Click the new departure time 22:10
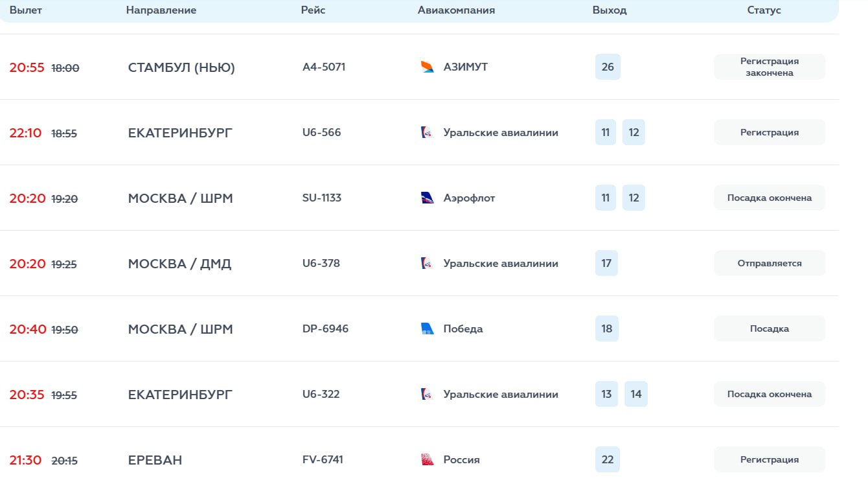Viewport: 868px width, 484px height. pyautogui.click(x=25, y=133)
